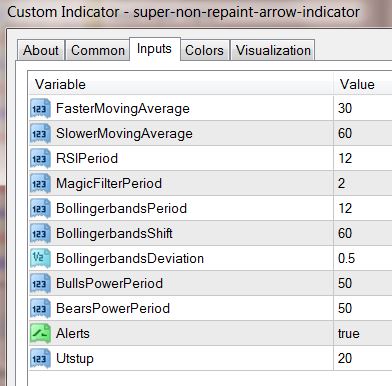The image size is (392, 386).
Task: Open the Common tab
Action: [x=98, y=50]
